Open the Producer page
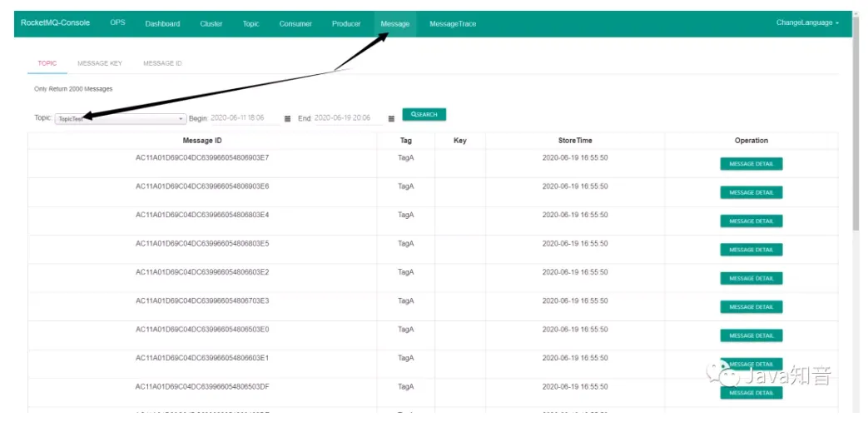This screenshot has width=868, height=432. 346,24
